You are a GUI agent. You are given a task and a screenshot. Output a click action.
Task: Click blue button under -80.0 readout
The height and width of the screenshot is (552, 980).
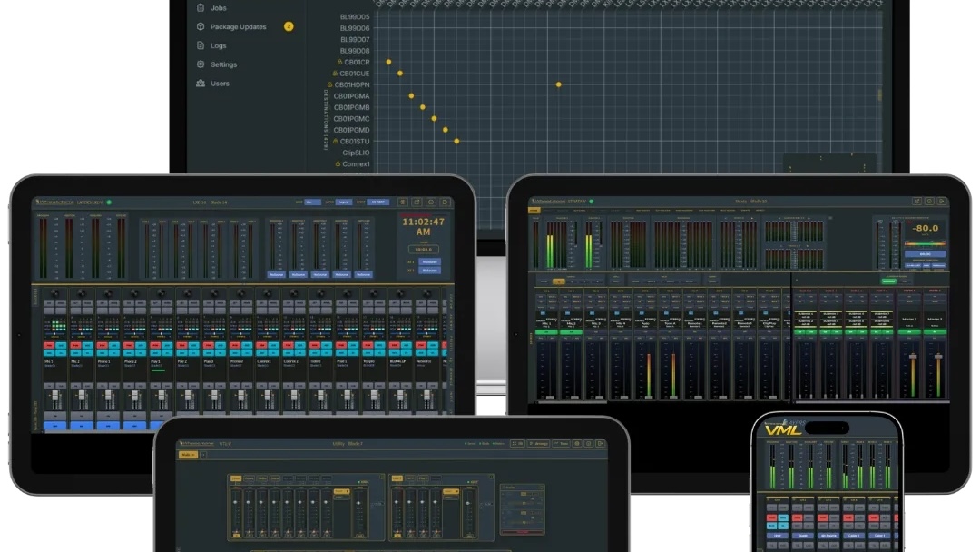pyautogui.click(x=925, y=254)
